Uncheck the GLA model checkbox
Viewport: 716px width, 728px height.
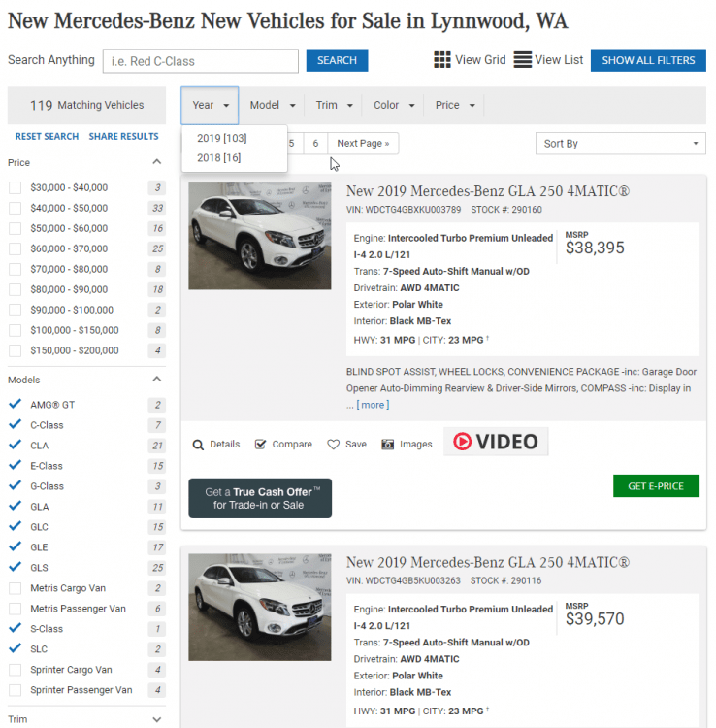[15, 507]
